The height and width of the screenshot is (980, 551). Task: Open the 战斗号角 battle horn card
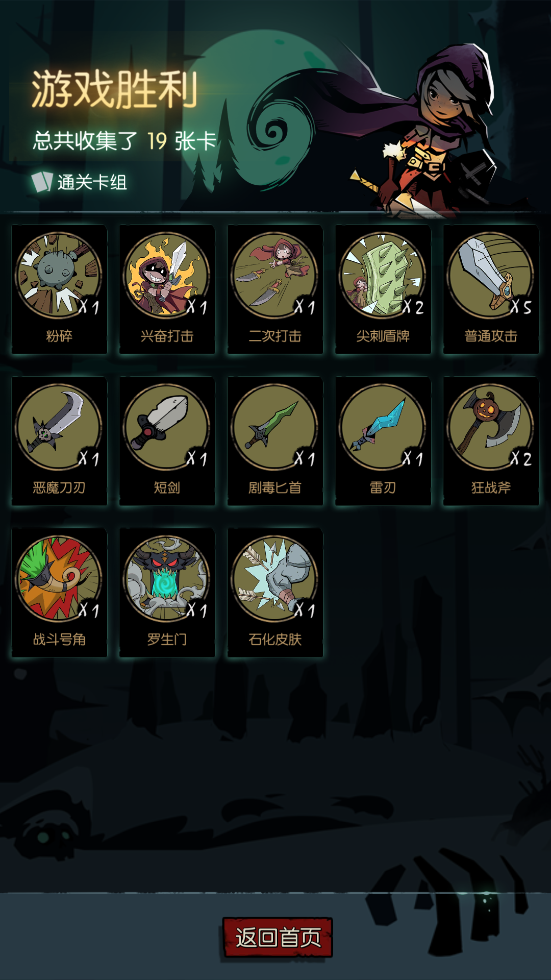click(59, 592)
